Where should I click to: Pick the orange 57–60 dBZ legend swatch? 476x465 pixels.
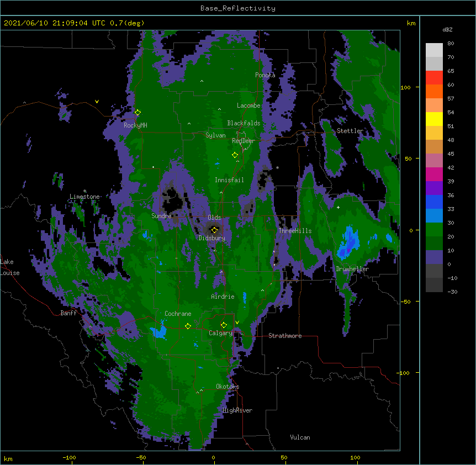[x=434, y=91]
